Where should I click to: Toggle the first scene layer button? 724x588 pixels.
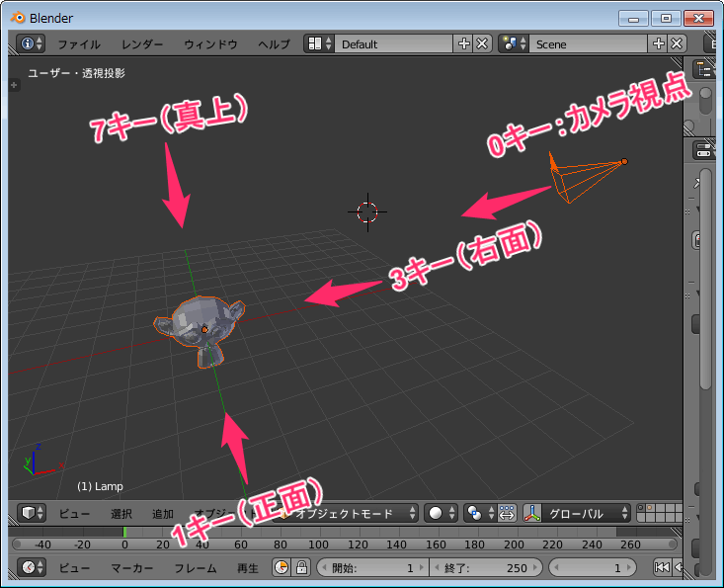tap(640, 508)
